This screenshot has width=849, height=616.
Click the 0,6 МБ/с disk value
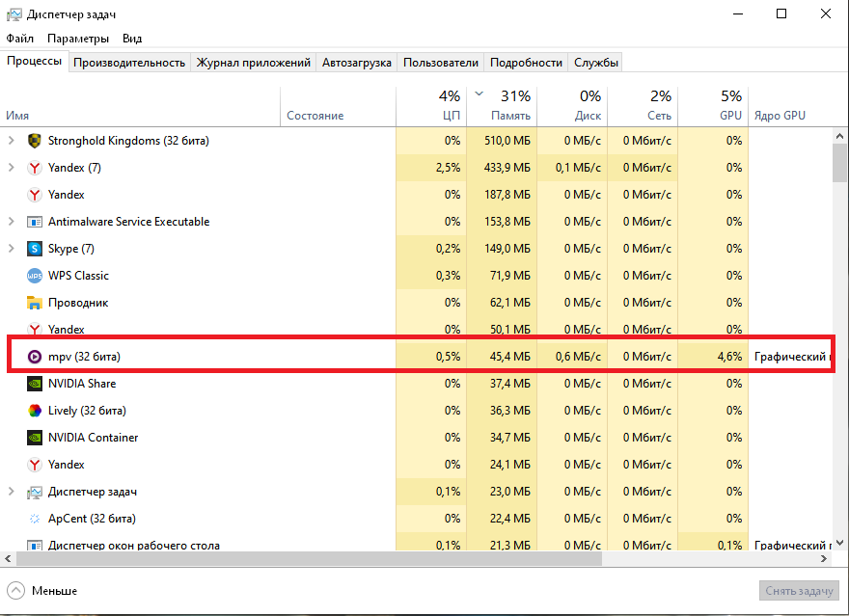[x=578, y=357]
